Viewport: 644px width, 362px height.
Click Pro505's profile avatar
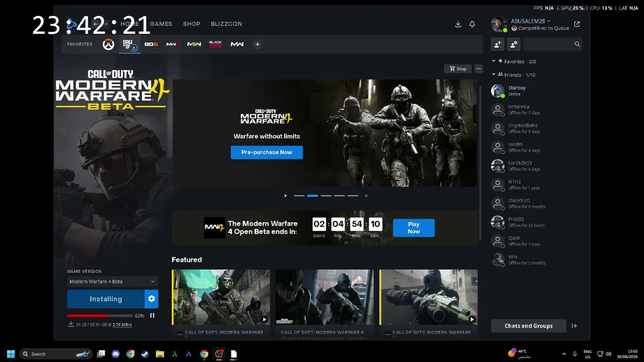pos(498,222)
